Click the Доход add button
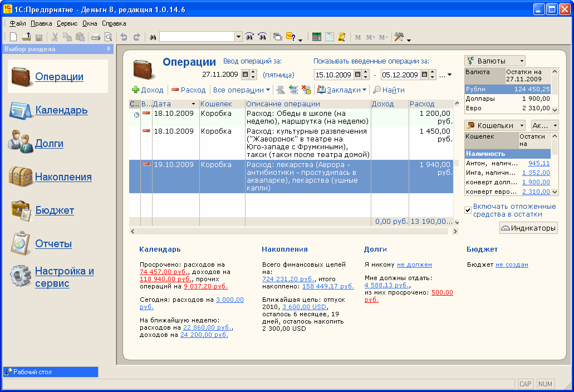Image resolution: width=574 pixels, height=392 pixels. point(148,90)
